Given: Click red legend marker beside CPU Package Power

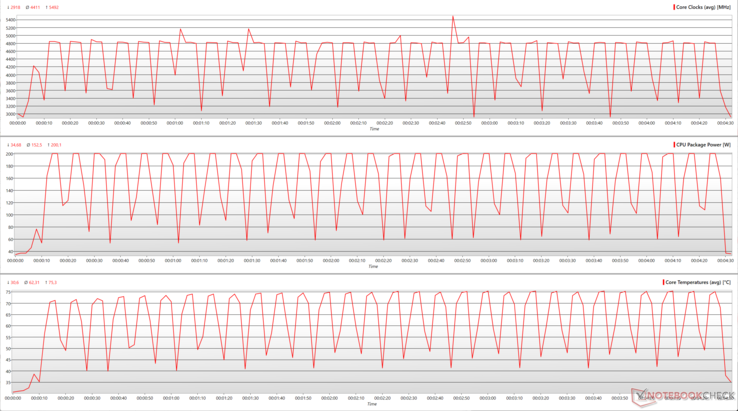Looking at the screenshot, I should click(x=674, y=145).
